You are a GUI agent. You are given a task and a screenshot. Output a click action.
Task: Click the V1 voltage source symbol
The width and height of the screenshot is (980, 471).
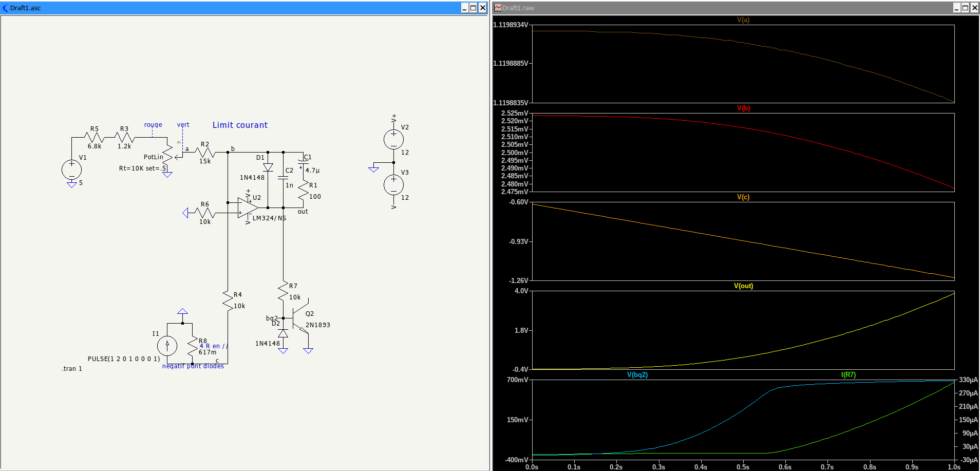pos(71,169)
